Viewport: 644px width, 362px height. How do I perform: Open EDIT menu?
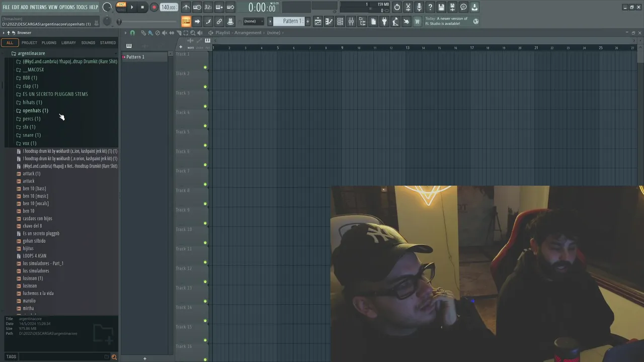16,7
